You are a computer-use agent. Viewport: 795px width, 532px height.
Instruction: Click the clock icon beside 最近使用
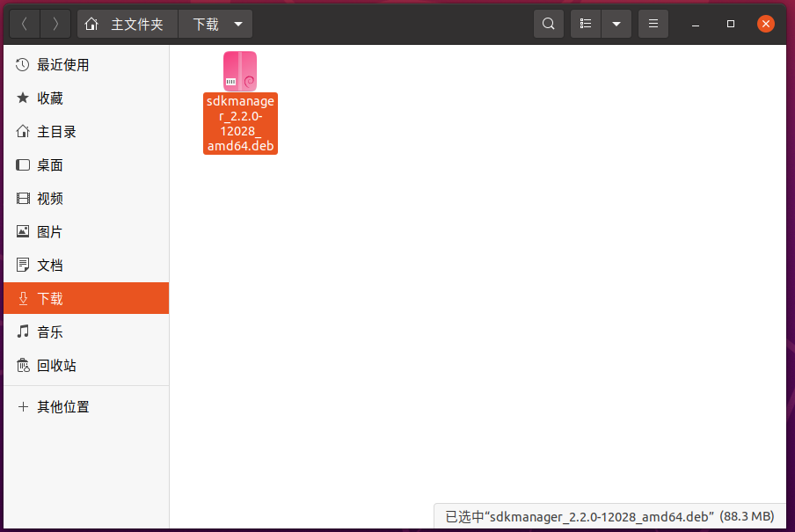22,64
